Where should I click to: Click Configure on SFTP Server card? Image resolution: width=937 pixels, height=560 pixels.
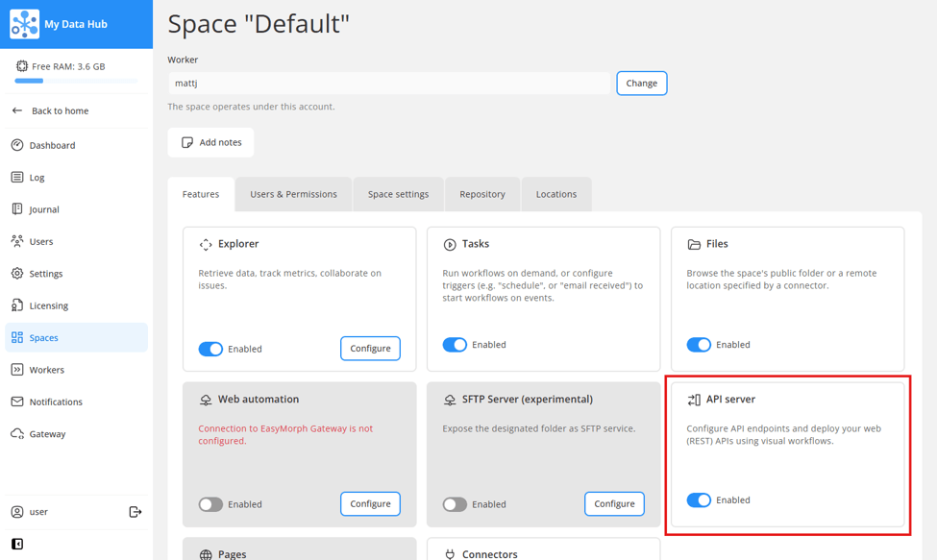point(614,504)
